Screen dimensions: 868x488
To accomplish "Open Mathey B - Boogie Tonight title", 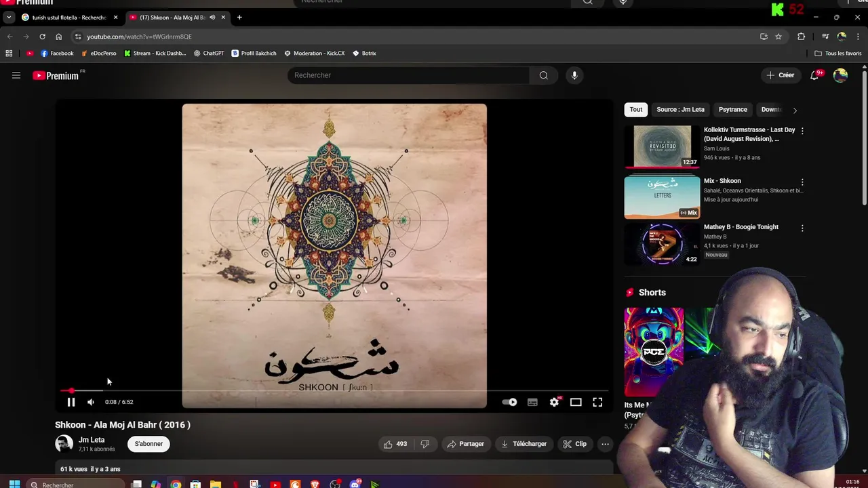I will pyautogui.click(x=741, y=227).
